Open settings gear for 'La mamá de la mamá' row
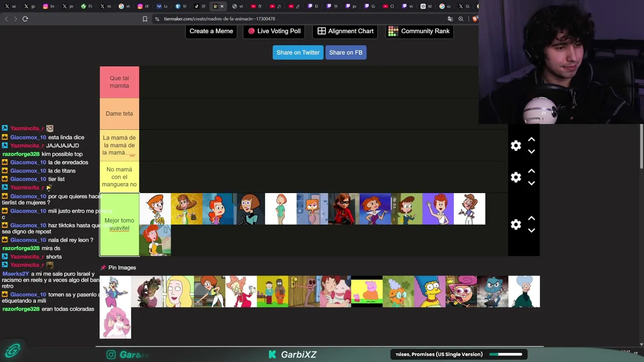Viewport: 644px width, 362px height. coord(516,146)
